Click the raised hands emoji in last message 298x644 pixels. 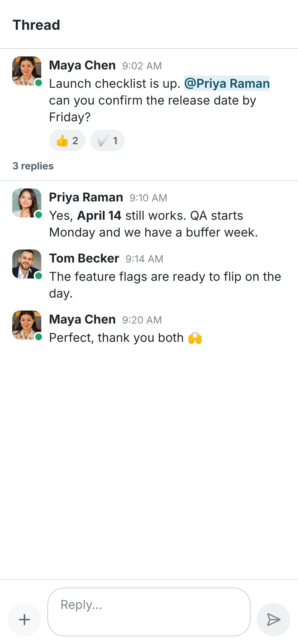[x=195, y=338]
